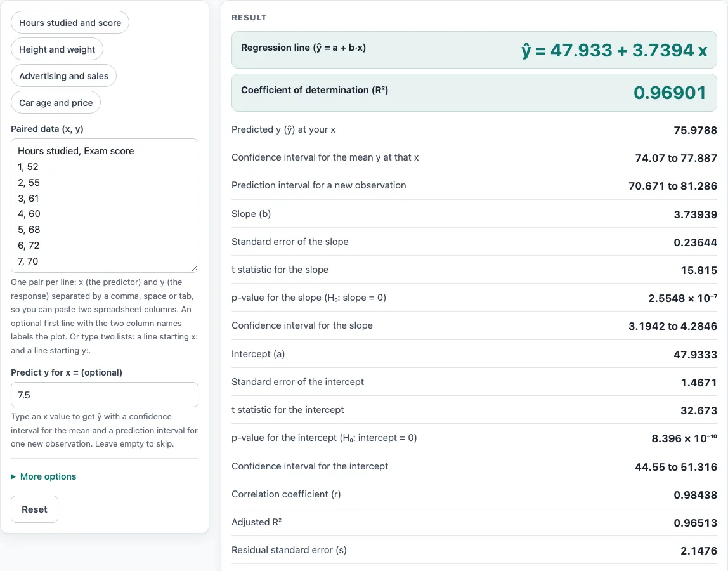728x571 pixels.
Task: Click the slope p-value 2.5548 × 10⁻⁷
Action: (x=682, y=298)
